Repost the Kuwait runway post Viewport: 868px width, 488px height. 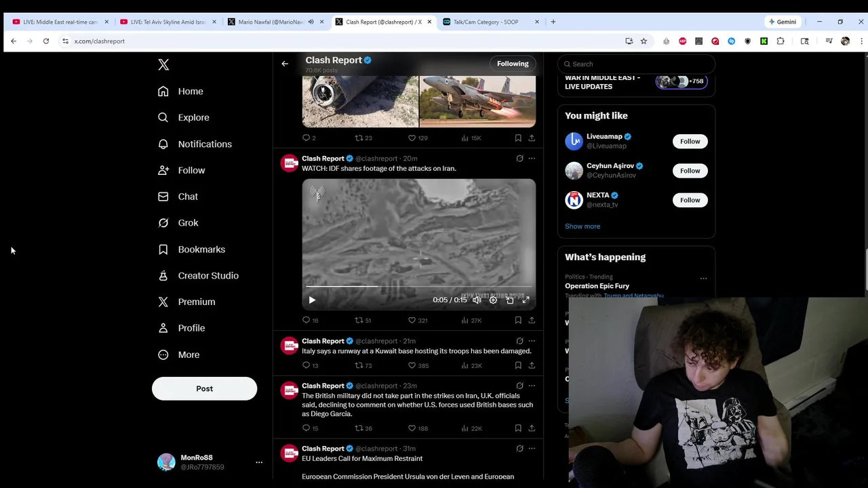click(363, 365)
